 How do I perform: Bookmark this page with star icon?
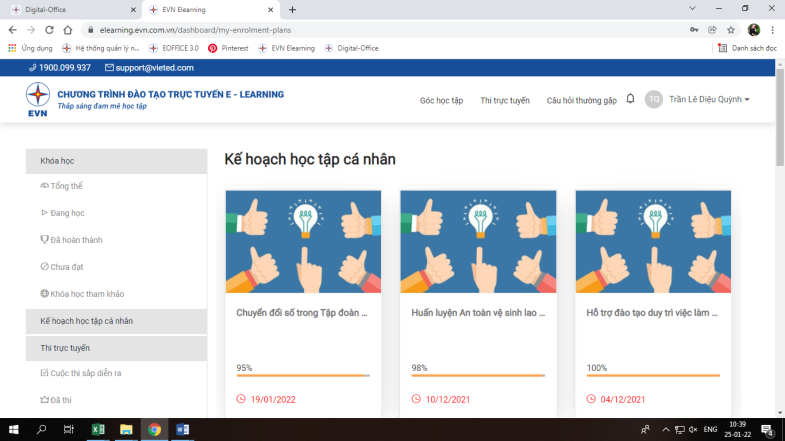point(731,30)
